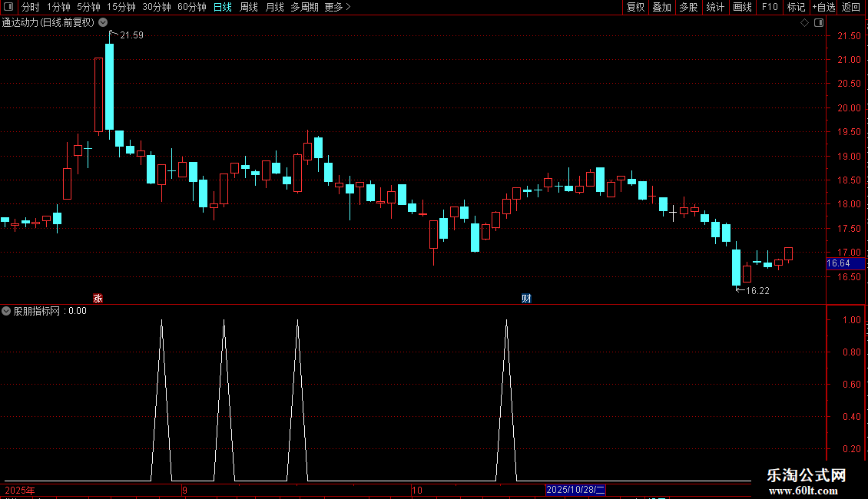
Task: Open dropdown next to 通达动力 chart title
Action: [x=103, y=22]
